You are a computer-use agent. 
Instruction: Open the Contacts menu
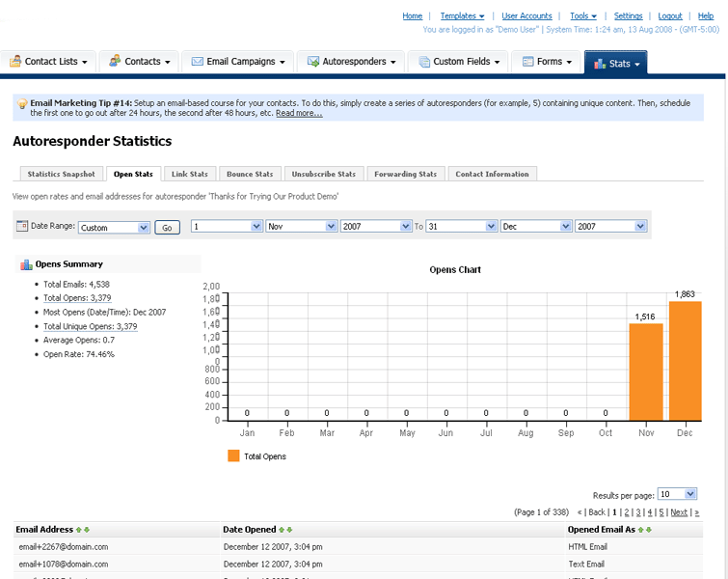coord(139,62)
